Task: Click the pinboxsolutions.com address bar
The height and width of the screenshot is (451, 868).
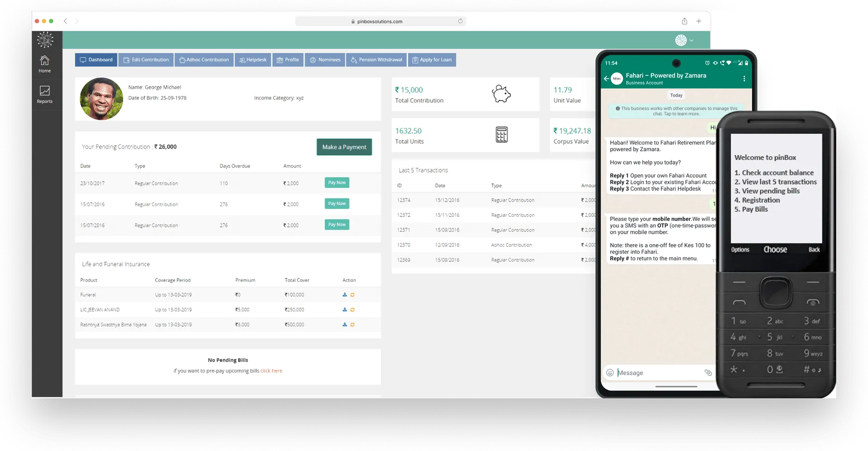Action: (380, 21)
